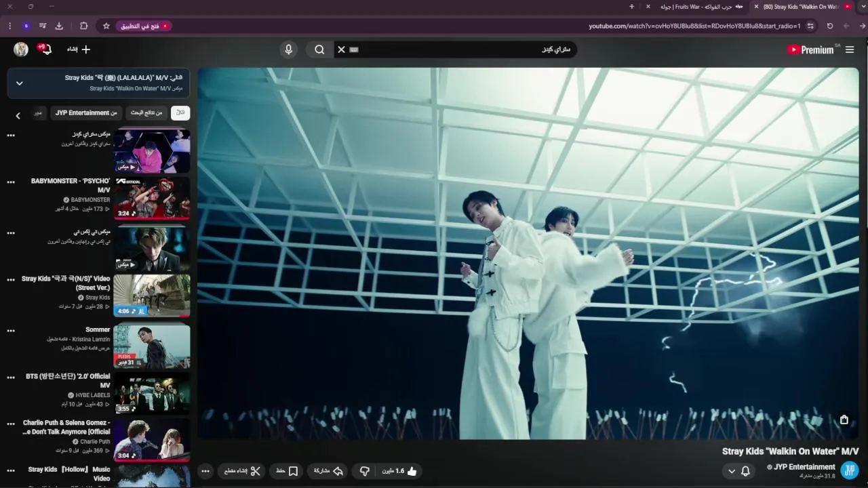Open media control icon in toolbar
The image size is (868, 488).
[43, 26]
